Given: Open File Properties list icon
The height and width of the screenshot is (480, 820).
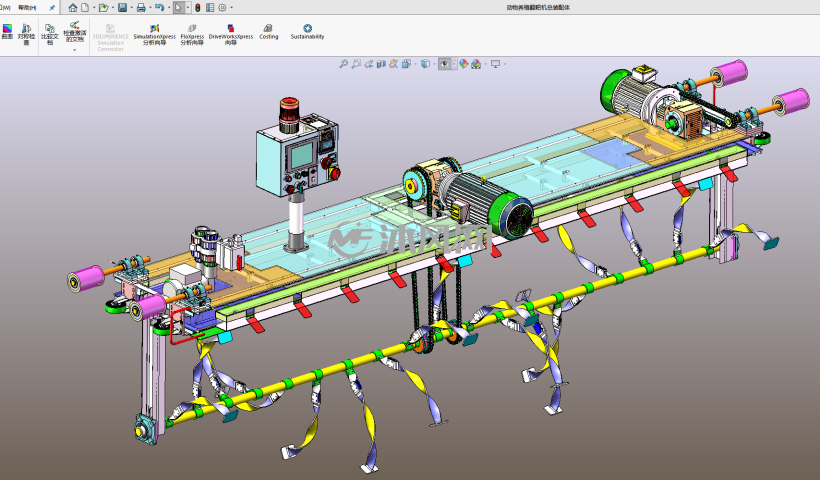Looking at the screenshot, I should pyautogui.click(x=210, y=7).
